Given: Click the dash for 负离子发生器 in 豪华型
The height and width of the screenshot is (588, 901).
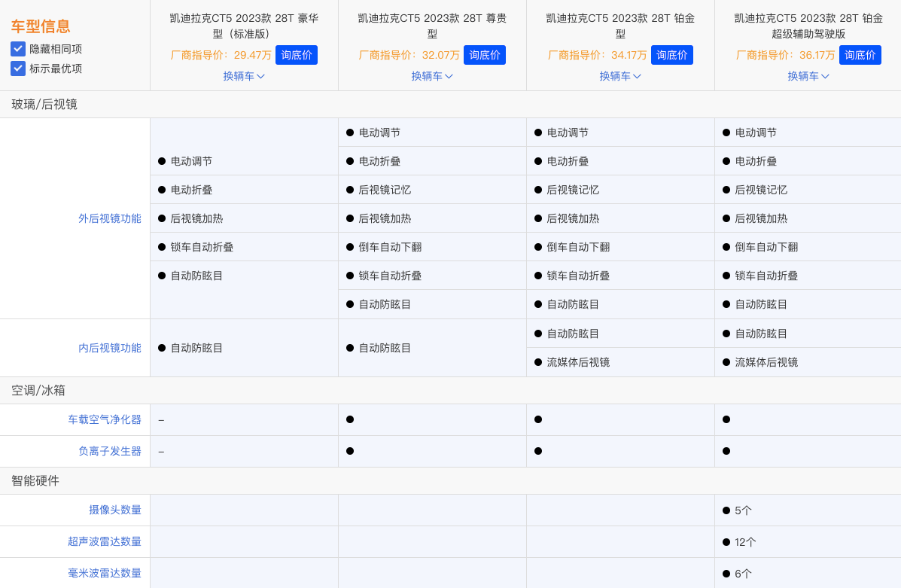Looking at the screenshot, I should point(162,452).
